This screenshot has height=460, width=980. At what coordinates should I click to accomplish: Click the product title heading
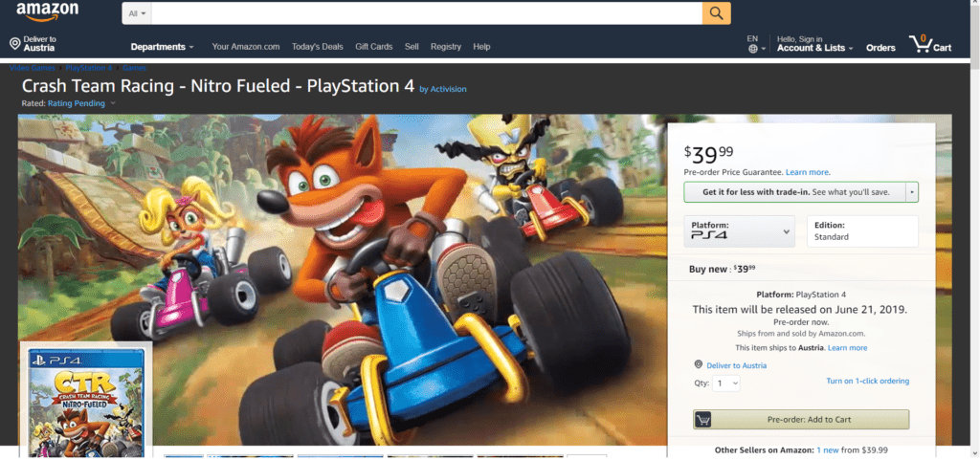[218, 86]
